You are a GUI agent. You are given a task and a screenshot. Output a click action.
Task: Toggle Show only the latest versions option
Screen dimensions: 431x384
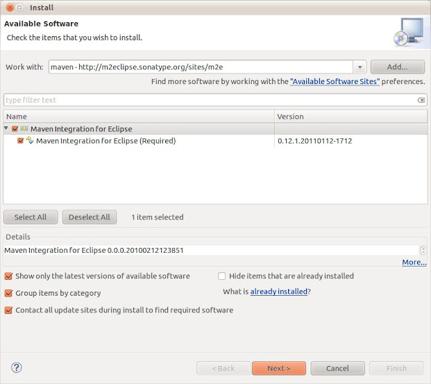point(9,276)
